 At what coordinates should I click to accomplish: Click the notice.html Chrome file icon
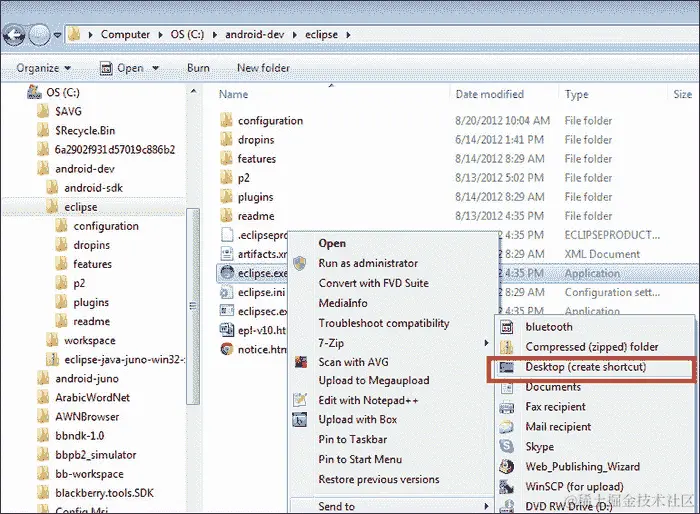click(x=227, y=349)
